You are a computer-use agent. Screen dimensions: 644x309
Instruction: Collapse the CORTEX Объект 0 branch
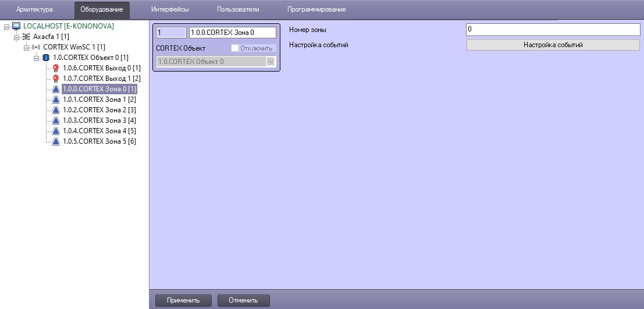pos(36,58)
